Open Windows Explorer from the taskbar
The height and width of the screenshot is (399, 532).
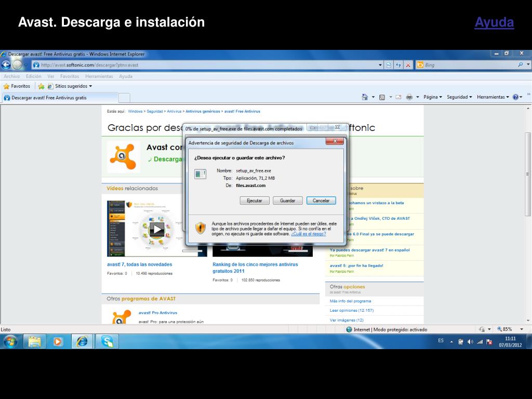click(x=34, y=341)
